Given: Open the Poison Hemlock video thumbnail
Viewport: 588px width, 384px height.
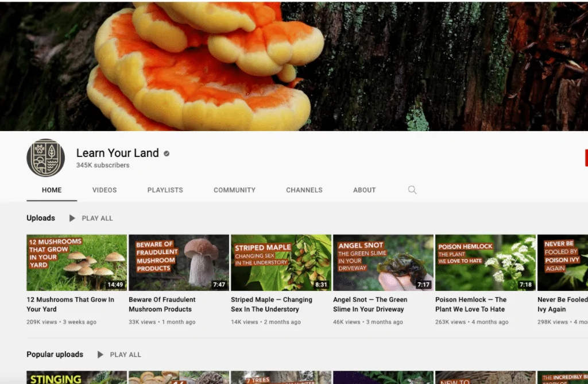Looking at the screenshot, I should [485, 263].
